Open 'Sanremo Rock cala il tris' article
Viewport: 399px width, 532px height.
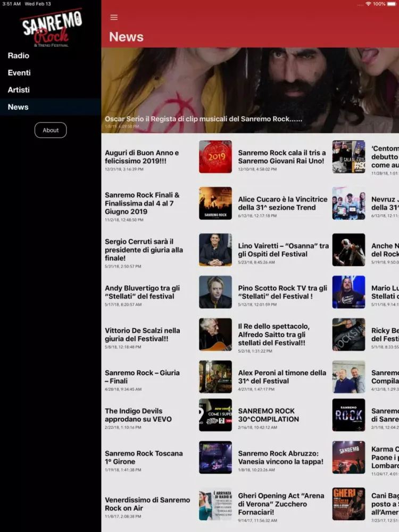(x=281, y=157)
